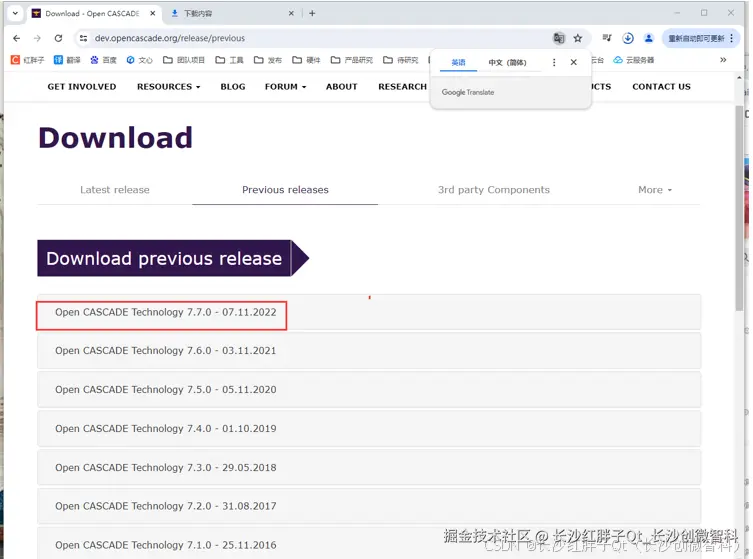Open the 产品研究 bookmark folder
Image resolution: width=753 pixels, height=559 pixels.
tap(352, 60)
